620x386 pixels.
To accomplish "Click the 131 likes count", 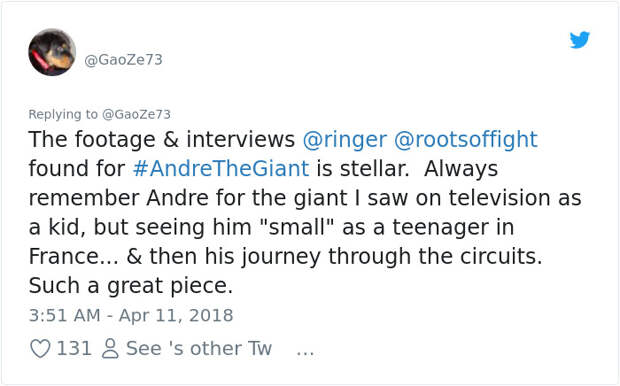I will [74, 349].
